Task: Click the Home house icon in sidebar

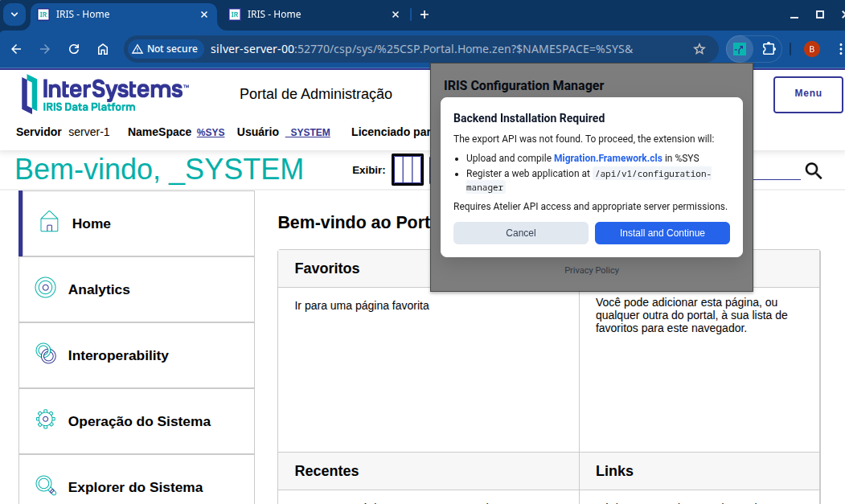Action: (x=49, y=222)
